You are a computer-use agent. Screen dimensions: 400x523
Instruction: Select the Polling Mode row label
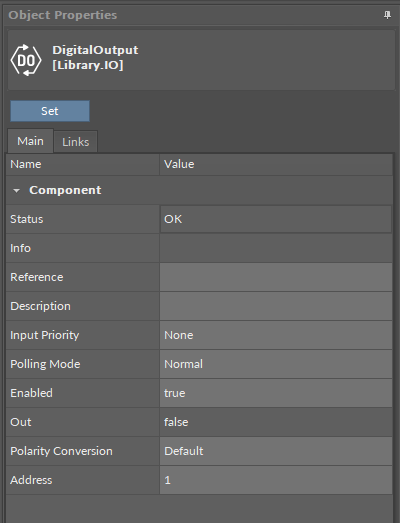pyautogui.click(x=45, y=364)
